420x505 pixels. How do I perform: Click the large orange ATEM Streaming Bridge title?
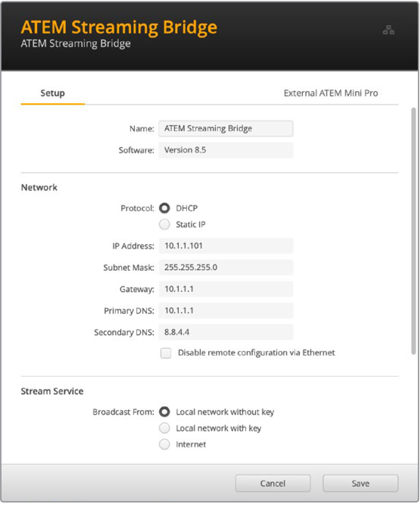[119, 27]
